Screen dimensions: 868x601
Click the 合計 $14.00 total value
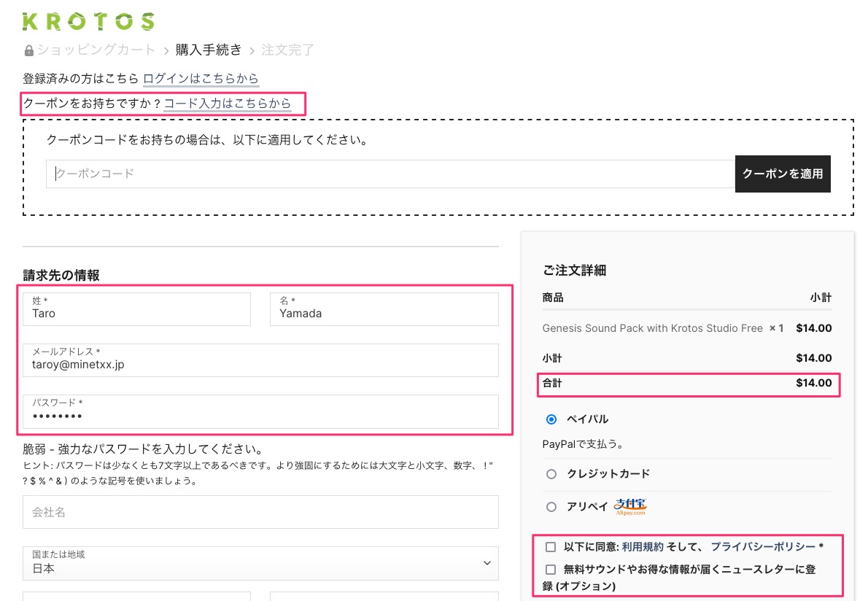pos(814,383)
